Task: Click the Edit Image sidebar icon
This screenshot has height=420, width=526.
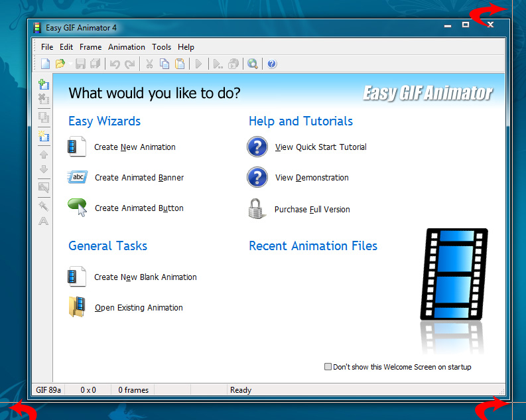Action: pos(44,187)
